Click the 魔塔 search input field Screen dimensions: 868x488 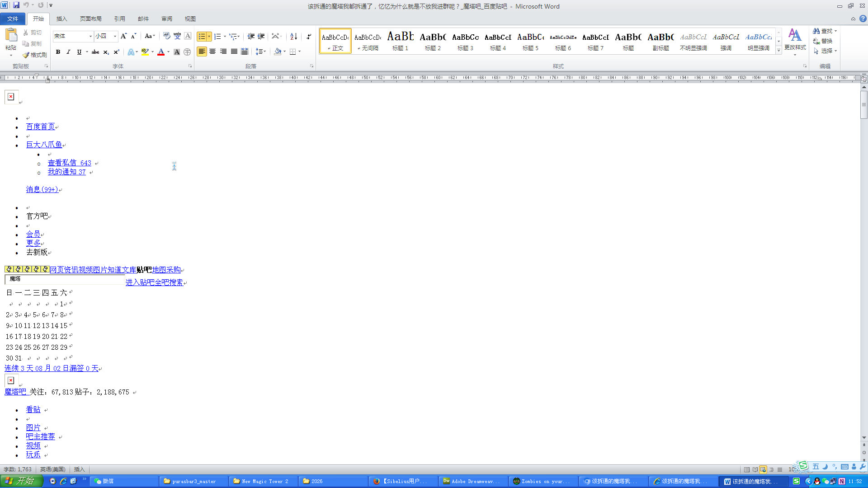[x=65, y=279]
